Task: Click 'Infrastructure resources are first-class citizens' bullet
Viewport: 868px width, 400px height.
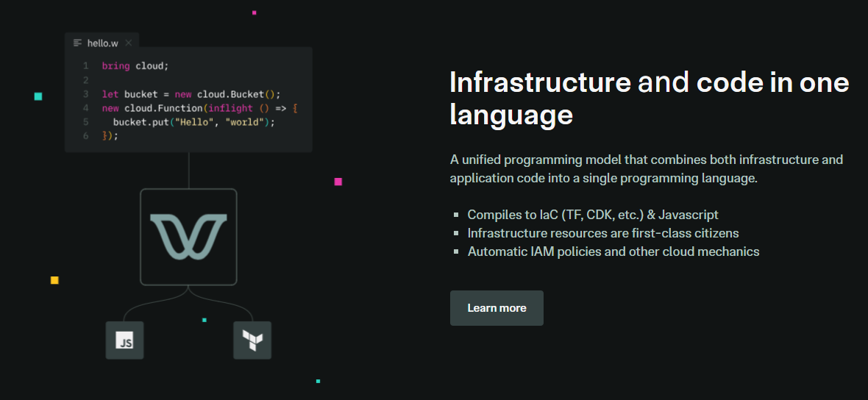Action: pos(603,233)
